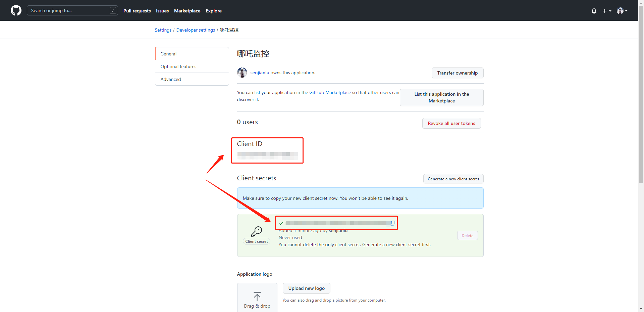Click the slash shortcut hint in search

(113, 10)
